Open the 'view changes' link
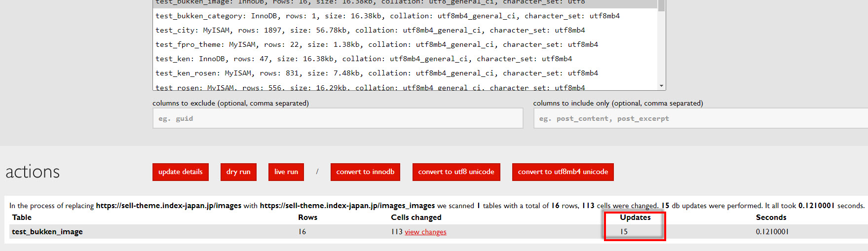 [x=425, y=232]
